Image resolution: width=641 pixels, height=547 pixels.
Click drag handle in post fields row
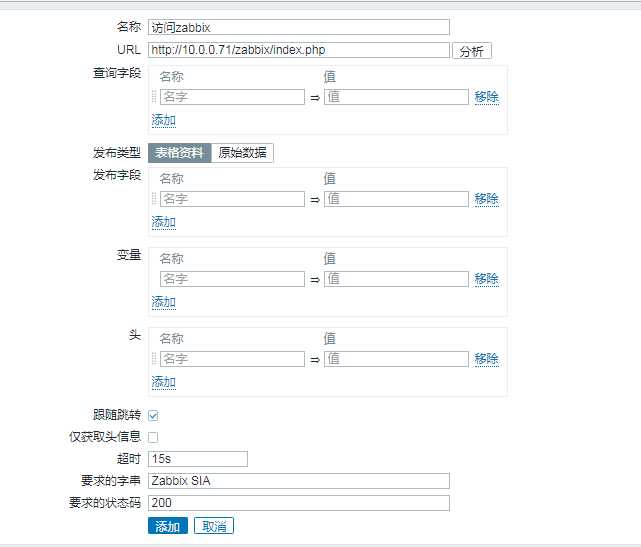pyautogui.click(x=154, y=199)
